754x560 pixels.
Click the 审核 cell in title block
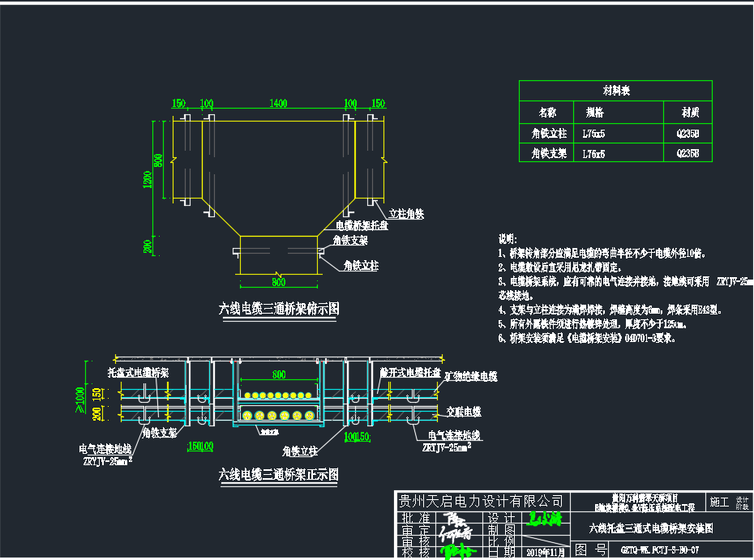416,541
